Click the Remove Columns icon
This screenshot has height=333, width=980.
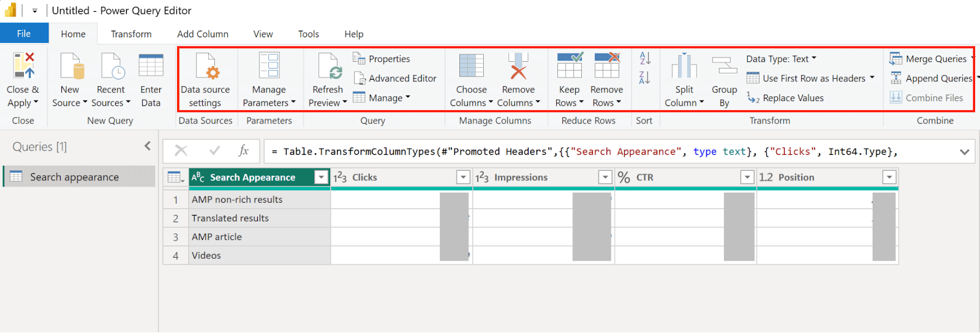[518, 65]
